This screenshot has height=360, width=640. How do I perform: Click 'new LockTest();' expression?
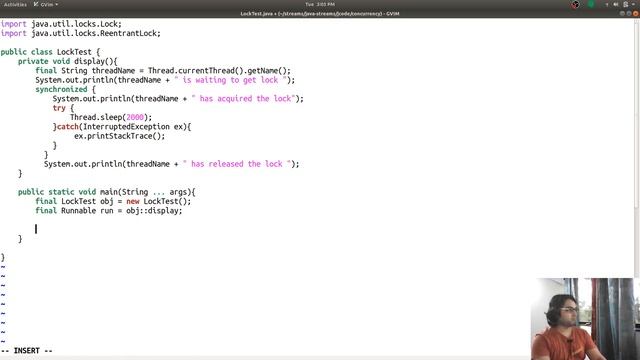click(x=158, y=201)
